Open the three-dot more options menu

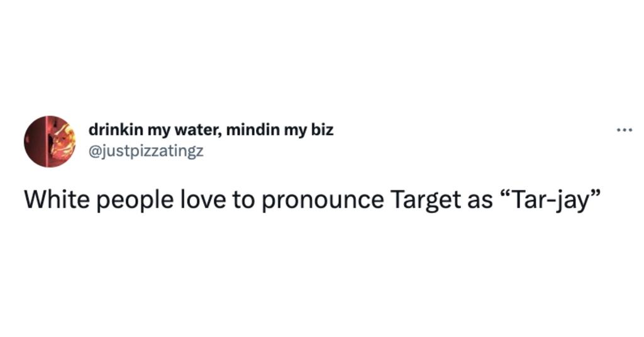(x=624, y=131)
